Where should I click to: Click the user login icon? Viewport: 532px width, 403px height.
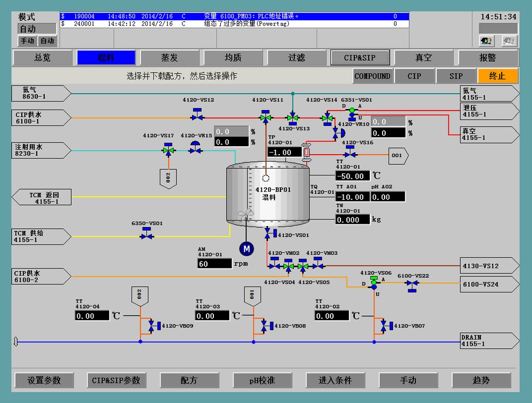[x=487, y=41]
